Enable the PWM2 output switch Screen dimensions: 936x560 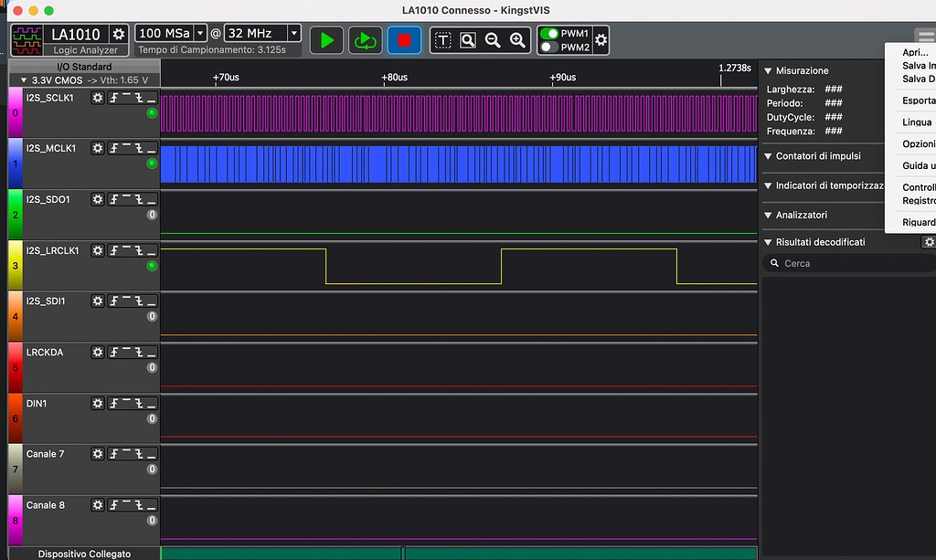pyautogui.click(x=549, y=48)
